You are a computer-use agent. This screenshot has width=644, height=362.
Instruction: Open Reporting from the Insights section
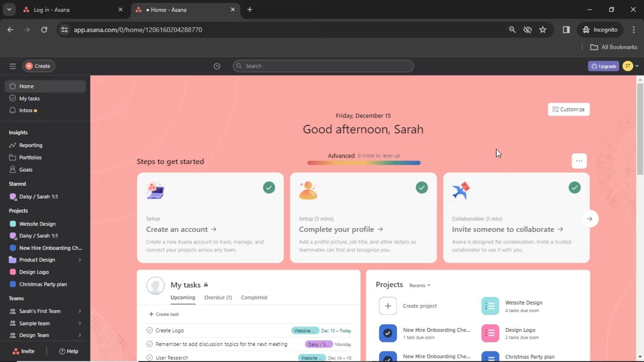(31, 145)
